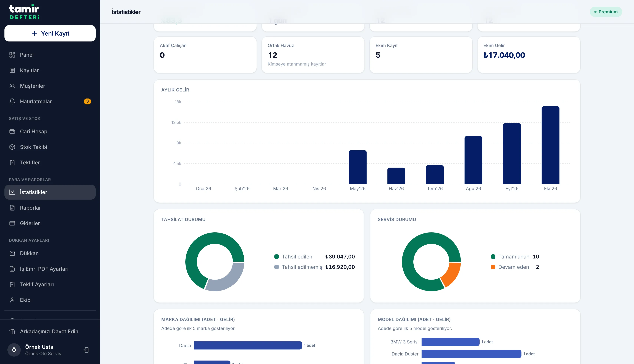Click the Ağu'26 revenue bar
The image size is (634, 364).
tap(473, 160)
